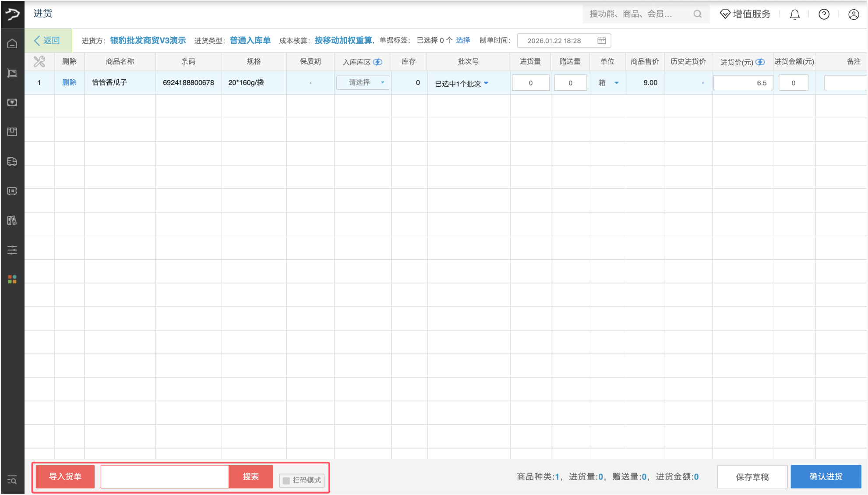Open the delivery truck sidebar icon
Image resolution: width=868 pixels, height=495 pixels.
(x=12, y=162)
